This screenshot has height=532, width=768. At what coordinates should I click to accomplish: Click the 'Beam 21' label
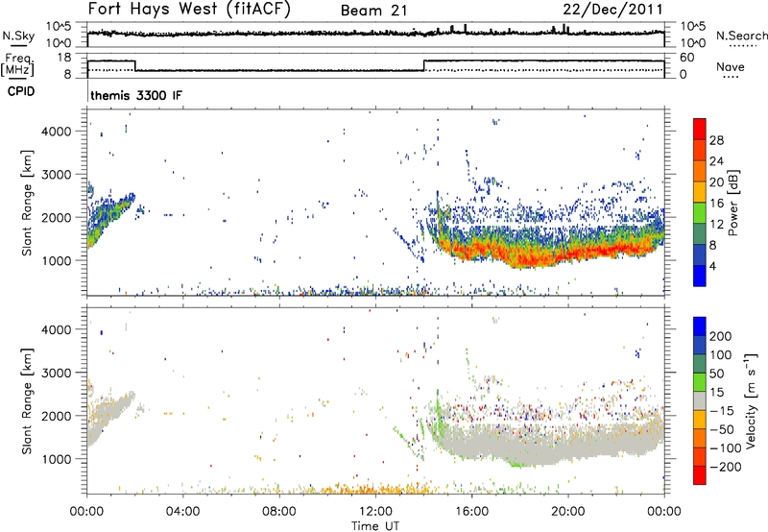[x=373, y=11]
